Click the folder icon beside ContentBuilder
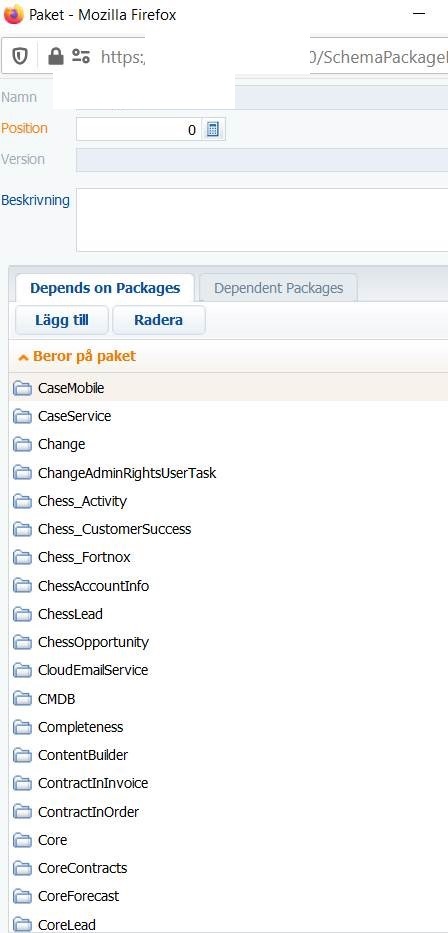The image size is (448, 933). point(22,756)
